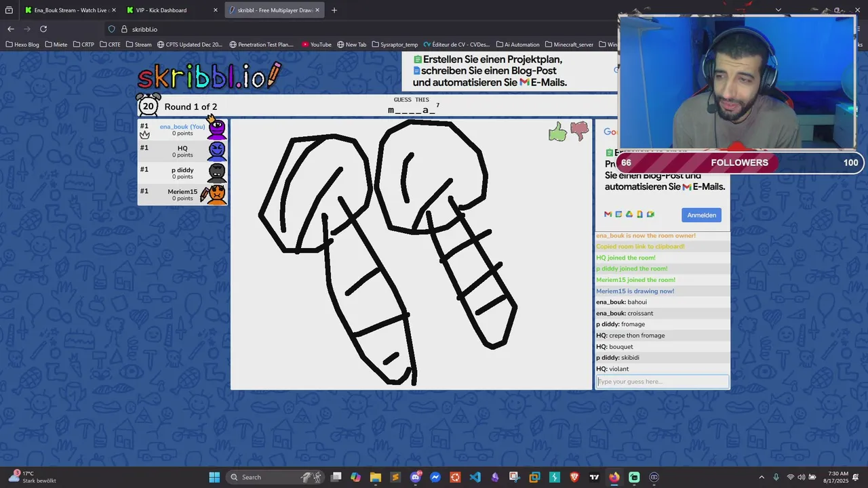Open a new browser tab
Viewport: 868px width, 488px height.
pos(334,10)
